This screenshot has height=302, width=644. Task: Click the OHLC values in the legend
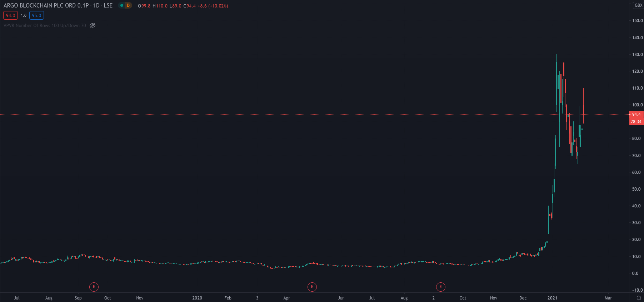(183, 6)
